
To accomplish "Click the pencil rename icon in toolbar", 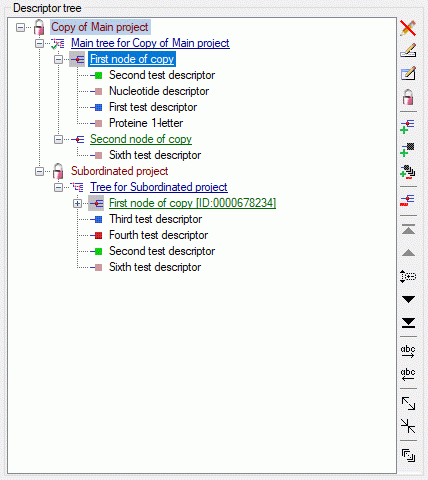I will [408, 50].
